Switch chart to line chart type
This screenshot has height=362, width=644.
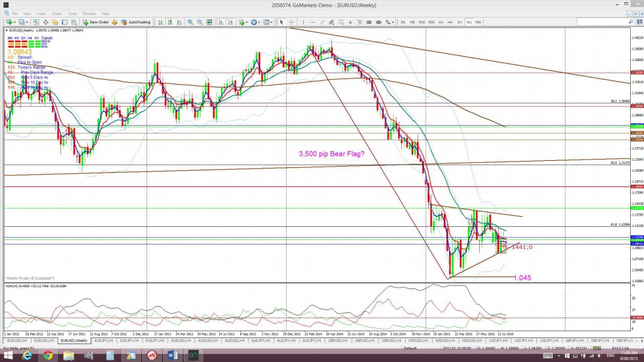pyautogui.click(x=179, y=22)
